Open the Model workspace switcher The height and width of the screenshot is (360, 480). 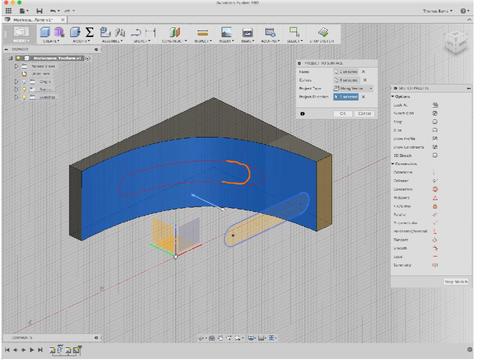pyautogui.click(x=21, y=34)
